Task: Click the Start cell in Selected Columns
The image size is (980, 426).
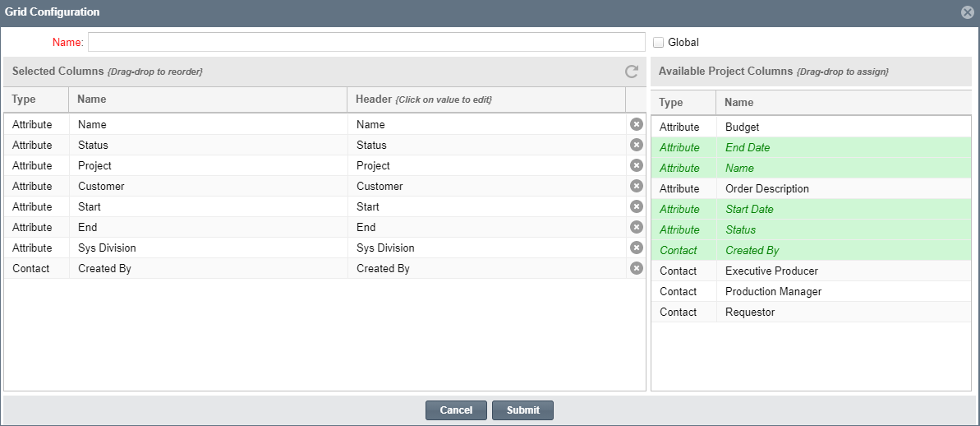Action: pos(208,207)
